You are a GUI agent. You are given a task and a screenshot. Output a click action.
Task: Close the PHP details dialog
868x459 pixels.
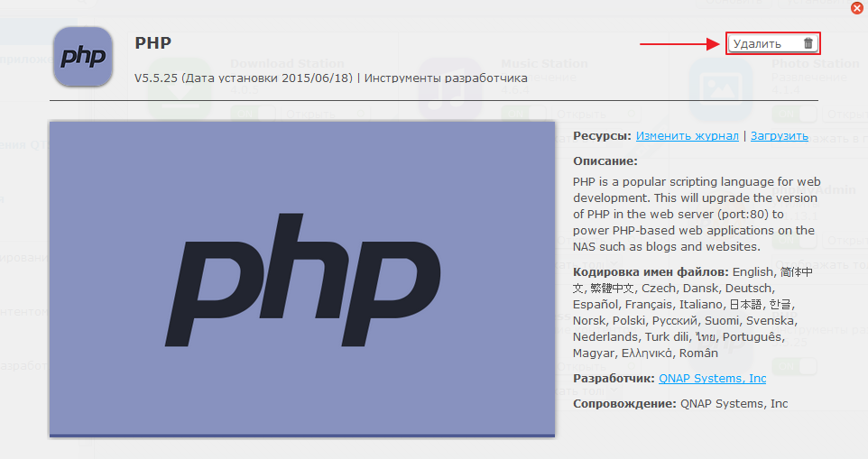pos(856,7)
